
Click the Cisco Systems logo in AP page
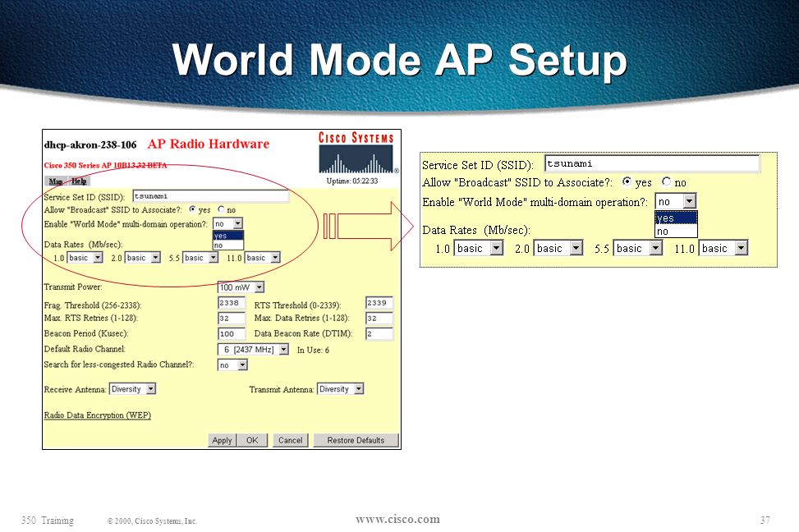click(358, 153)
